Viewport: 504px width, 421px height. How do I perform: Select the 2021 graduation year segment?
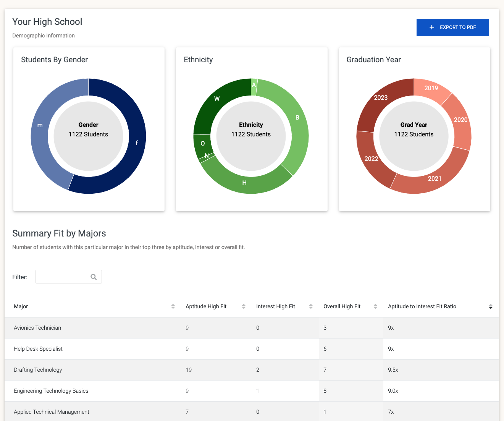point(435,178)
